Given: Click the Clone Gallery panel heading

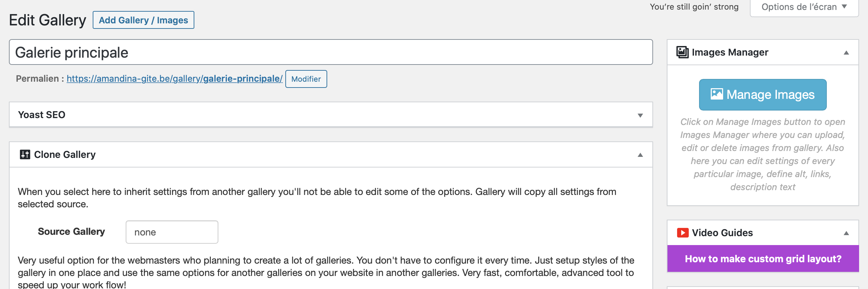Looking at the screenshot, I should 65,154.
